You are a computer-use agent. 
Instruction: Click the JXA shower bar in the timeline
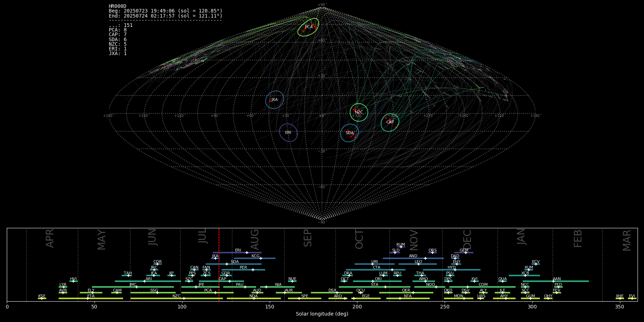215,258
